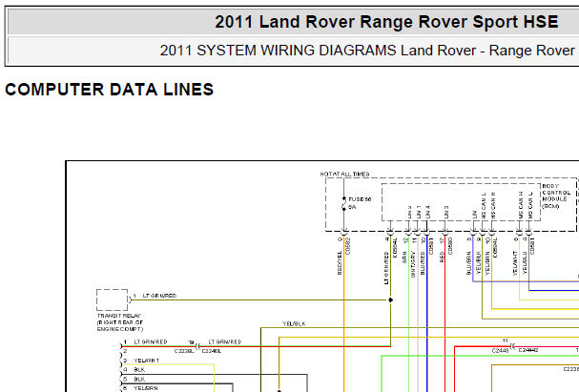Click the vertical 'YEL/WHT' wire label under MS CAN H
579x392 pixels.
click(x=515, y=263)
